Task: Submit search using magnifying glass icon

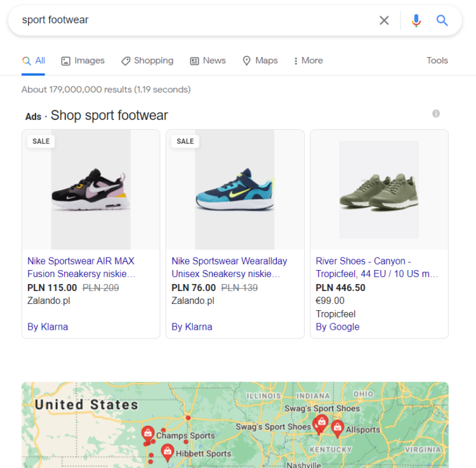Action: 442,20
